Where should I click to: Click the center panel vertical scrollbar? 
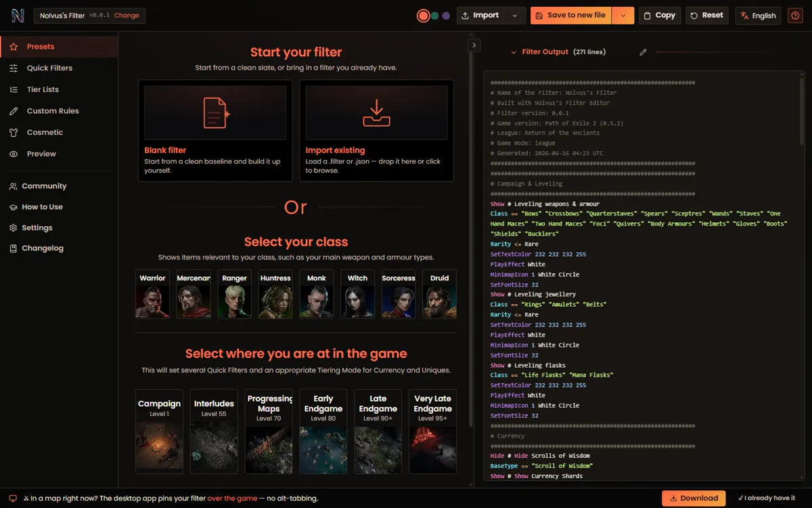point(471,241)
